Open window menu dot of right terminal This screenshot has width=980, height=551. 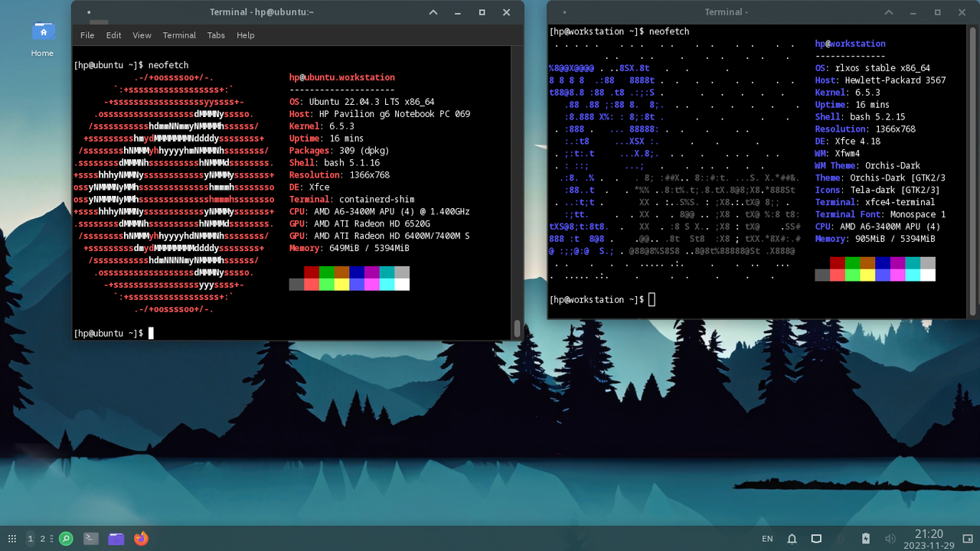click(x=565, y=12)
